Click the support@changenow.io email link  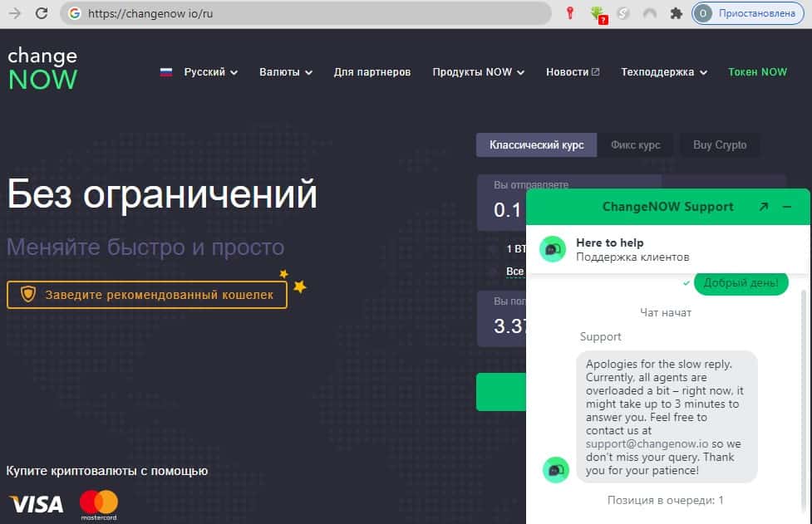647,443
